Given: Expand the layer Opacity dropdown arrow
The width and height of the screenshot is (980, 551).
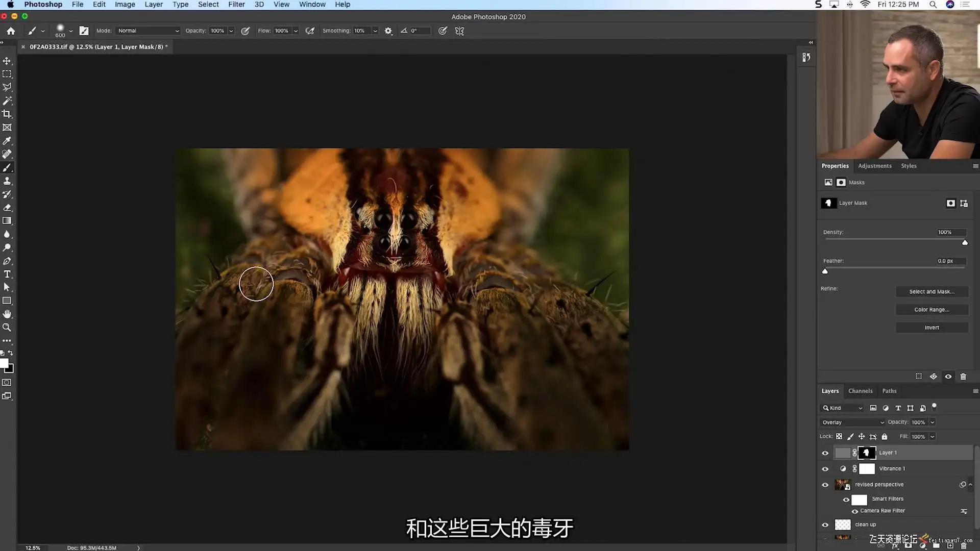Looking at the screenshot, I should tap(932, 422).
